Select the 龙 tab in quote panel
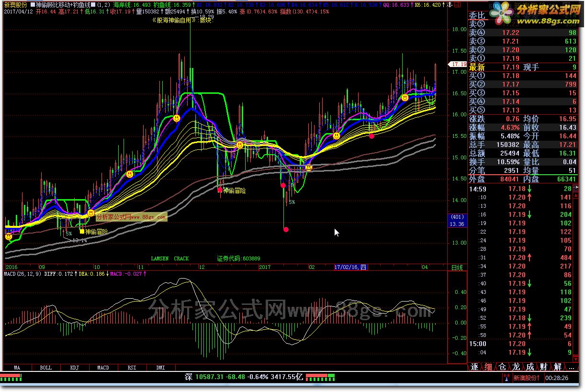Image resolution: width=585 pixels, height=392 pixels. [516, 367]
